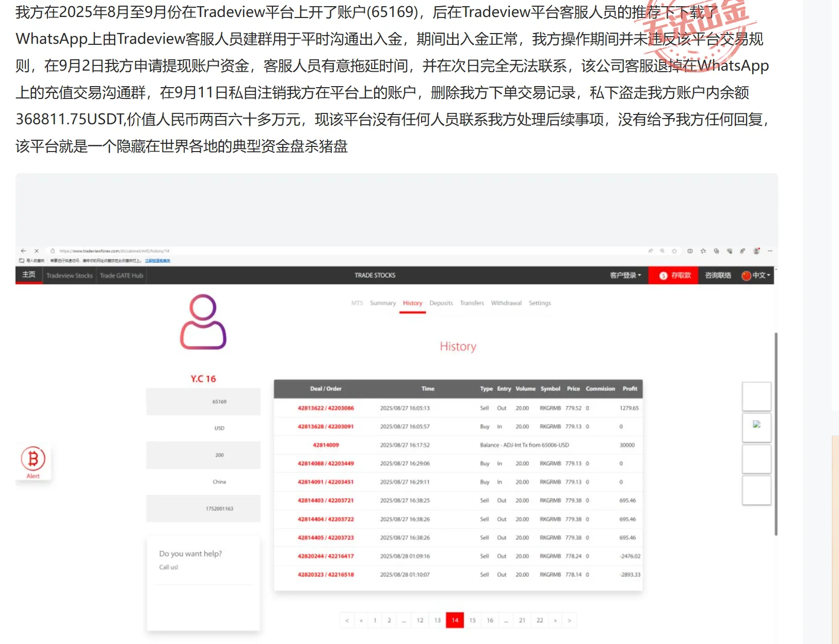Viewport: 839px width, 644px height.
Task: Open deal 42814091 / 42203451
Action: 326,482
